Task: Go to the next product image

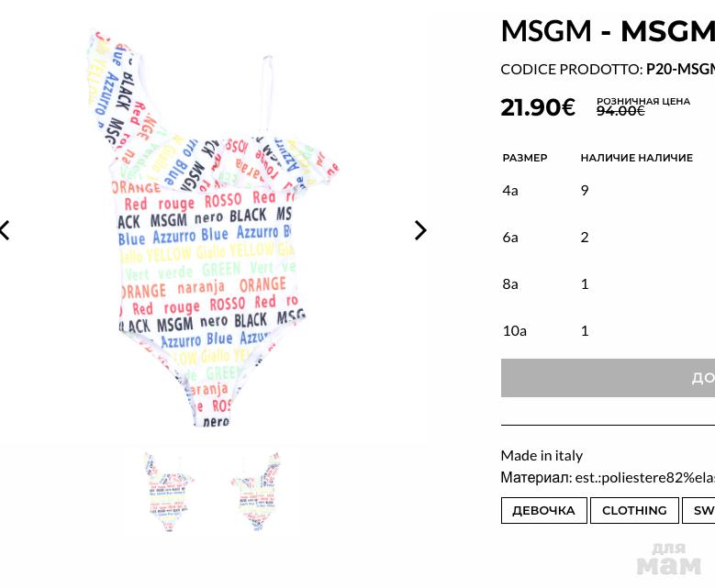Action: 420,230
